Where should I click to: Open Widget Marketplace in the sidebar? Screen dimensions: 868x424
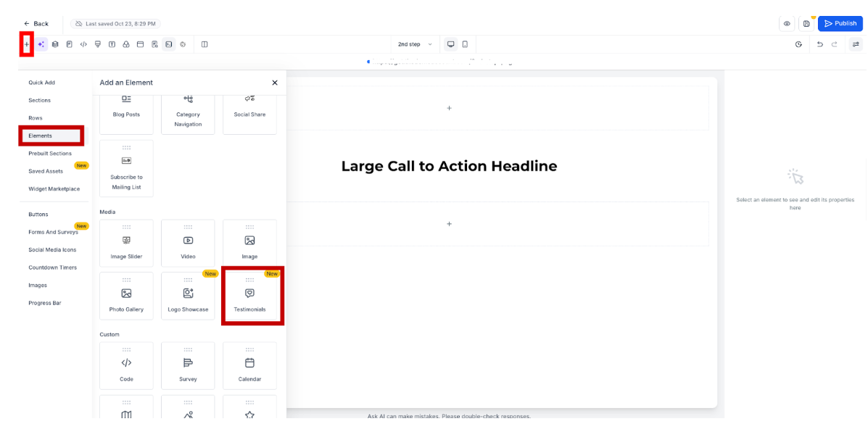[x=54, y=188]
